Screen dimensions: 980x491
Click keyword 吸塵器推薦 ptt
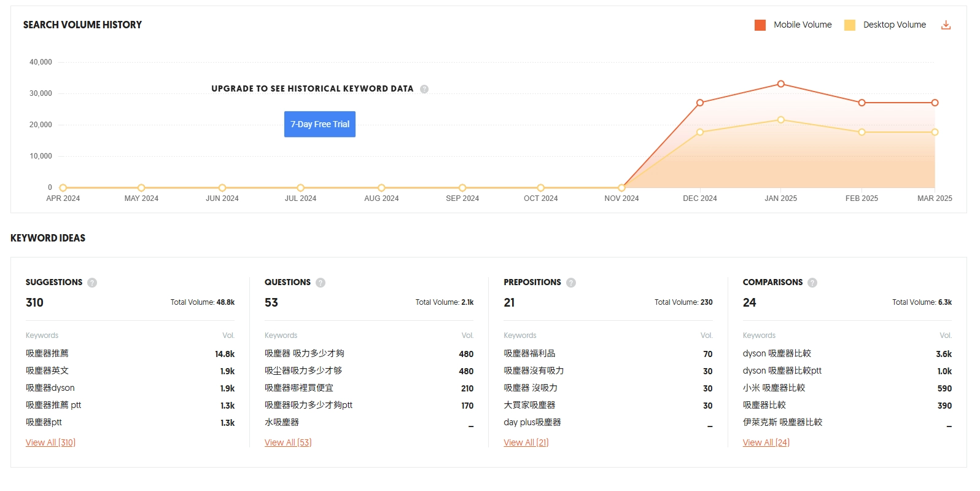coord(53,405)
